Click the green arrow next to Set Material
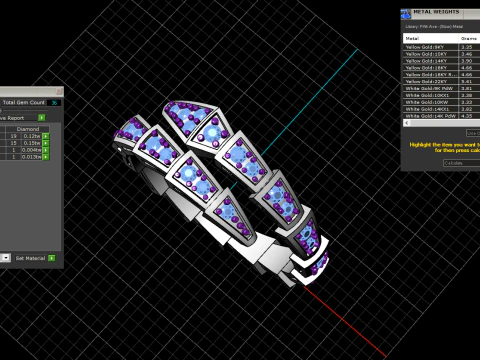480x360 pixels. point(52,258)
